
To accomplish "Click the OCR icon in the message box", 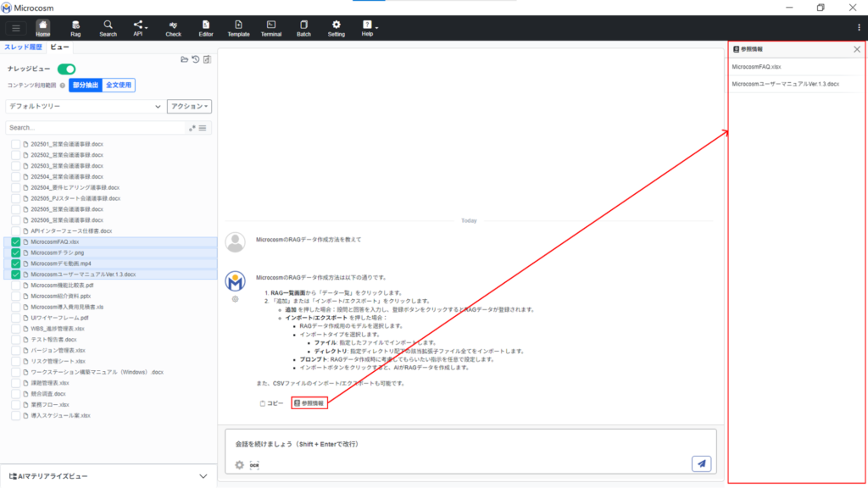I will [x=254, y=465].
